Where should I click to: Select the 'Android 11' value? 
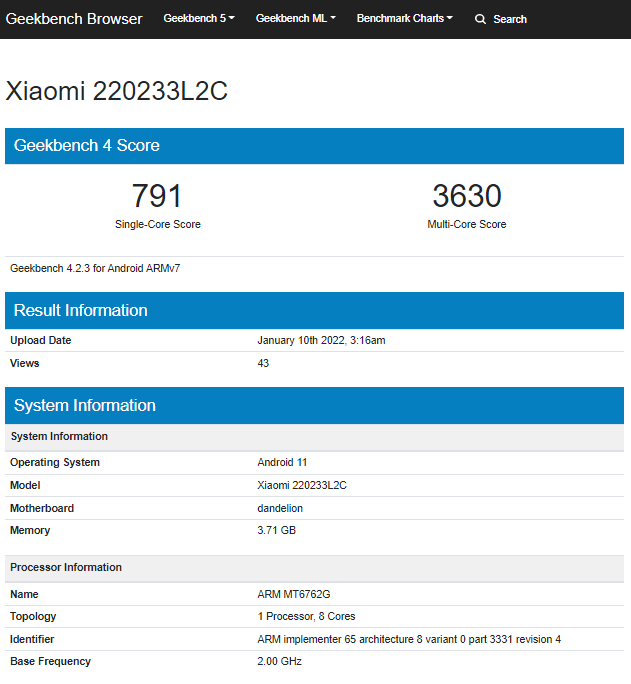click(282, 462)
